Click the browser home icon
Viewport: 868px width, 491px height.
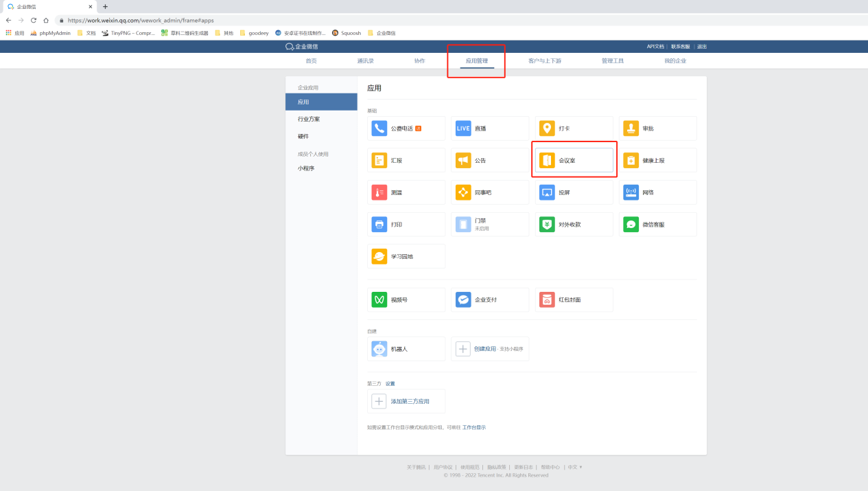(46, 20)
